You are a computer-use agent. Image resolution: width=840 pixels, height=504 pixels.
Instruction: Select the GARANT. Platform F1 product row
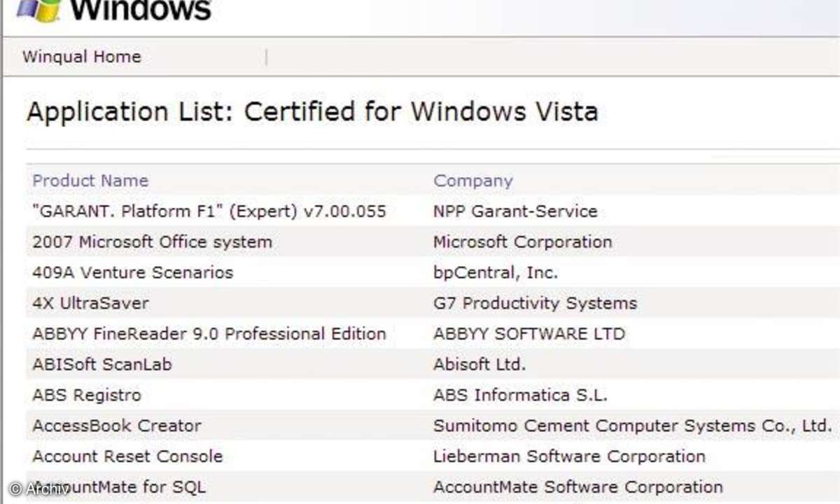tap(209, 211)
